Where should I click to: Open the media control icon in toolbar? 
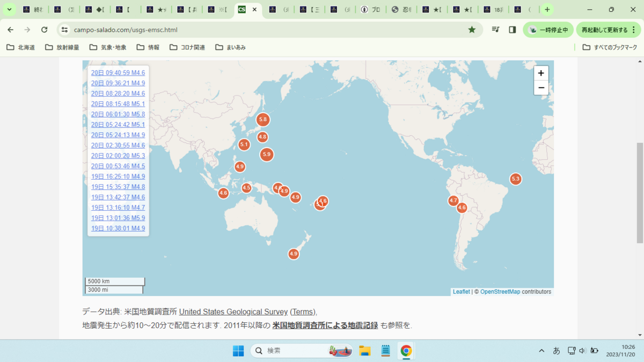pos(495,29)
